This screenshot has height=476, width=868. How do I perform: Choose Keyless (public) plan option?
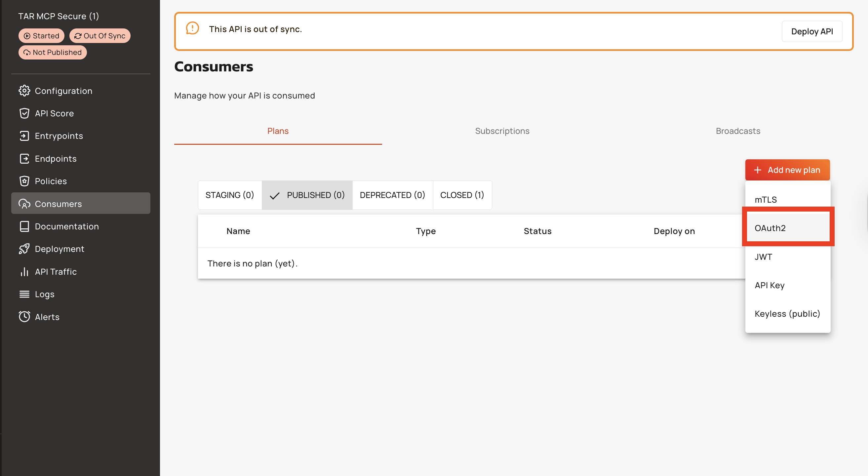[x=787, y=314]
